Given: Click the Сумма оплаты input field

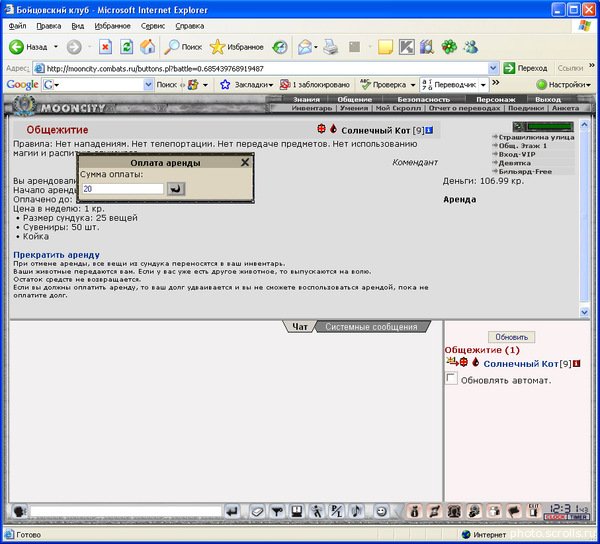Looking at the screenshot, I should (122, 189).
